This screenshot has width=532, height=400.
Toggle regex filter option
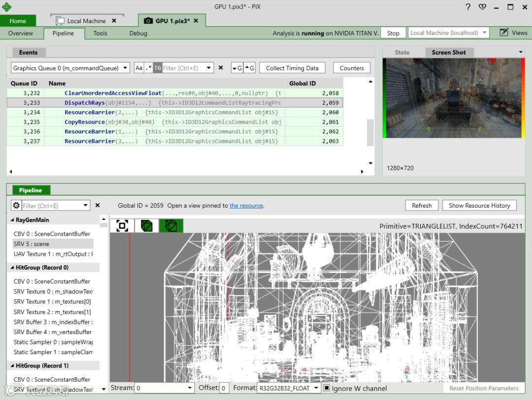(148, 68)
